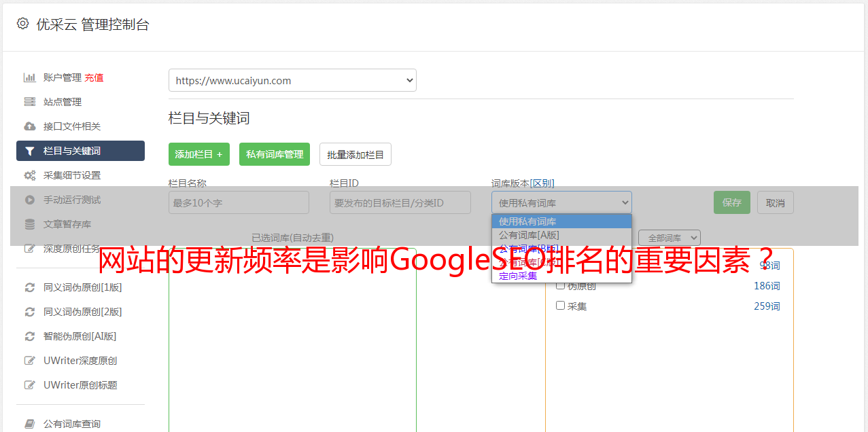Click the refresh icon beside 同义词伪原创[2版]

coord(30,312)
